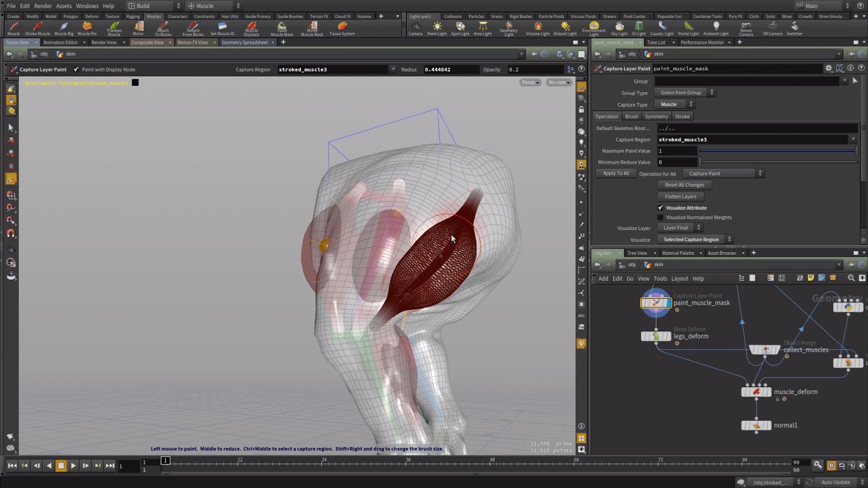Toggle the Paint with Display Node checkbox
The width and height of the screenshot is (868, 488).
tap(76, 69)
